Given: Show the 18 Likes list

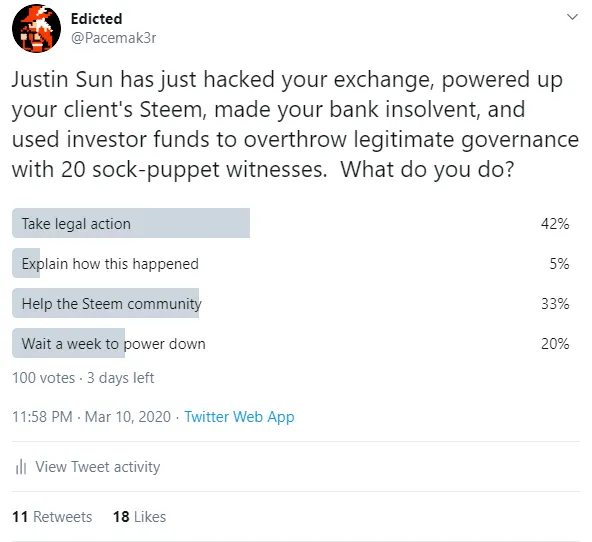Looking at the screenshot, I should (x=139, y=517).
